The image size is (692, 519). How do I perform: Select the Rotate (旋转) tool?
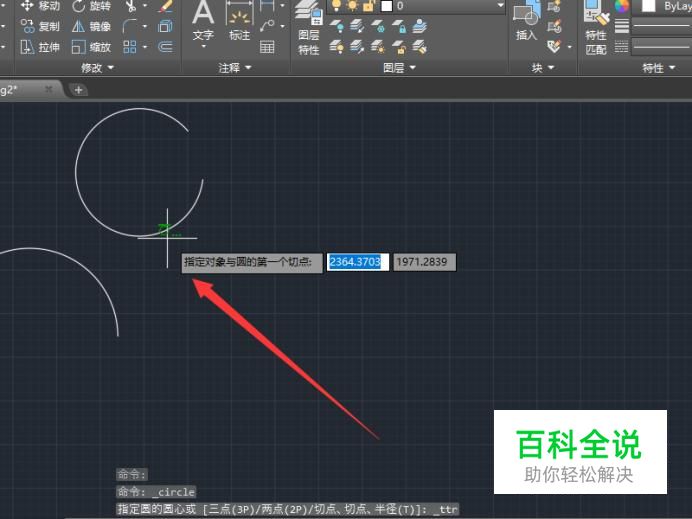(91, 6)
